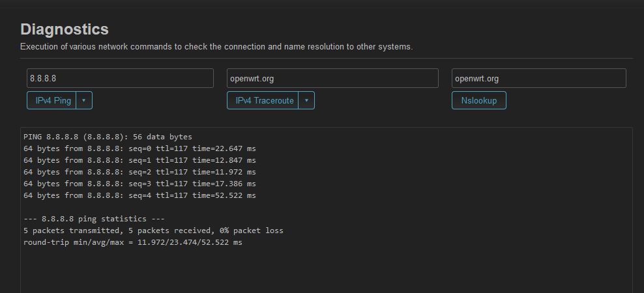Run the IPv4 Ping command
Image resolution: width=644 pixels, height=293 pixels.
click(51, 100)
